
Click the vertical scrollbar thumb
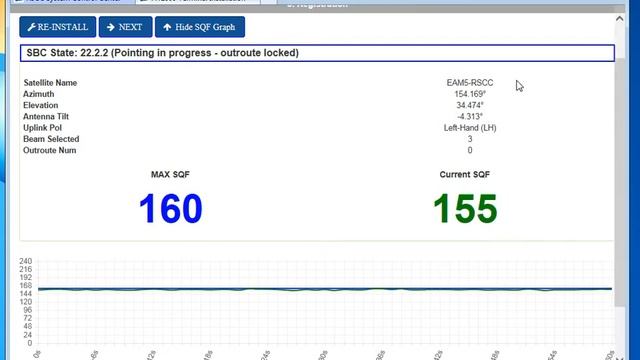point(620,182)
